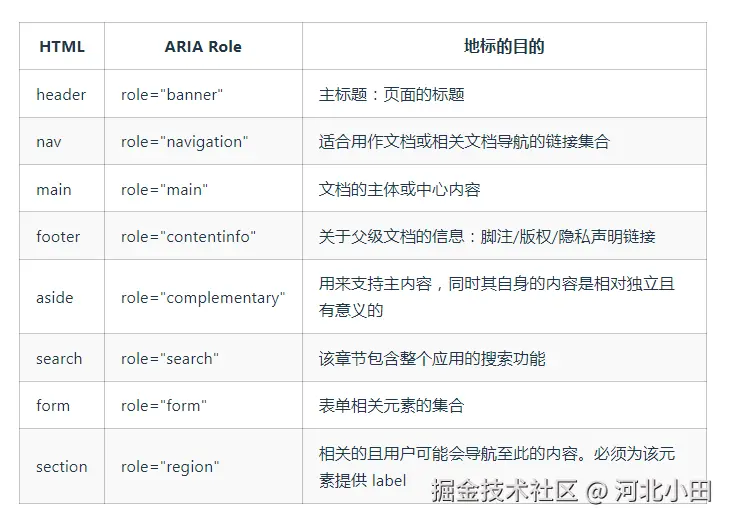Click the "地标的目的" column header
The width and height of the screenshot is (729, 521).
(504, 47)
